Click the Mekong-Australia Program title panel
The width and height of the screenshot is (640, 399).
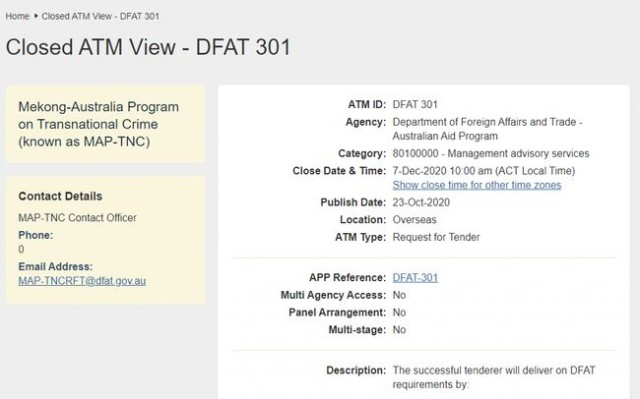click(x=106, y=124)
